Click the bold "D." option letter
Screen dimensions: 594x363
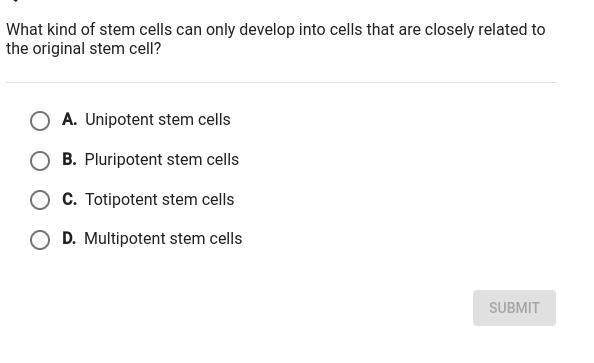pyautogui.click(x=69, y=238)
